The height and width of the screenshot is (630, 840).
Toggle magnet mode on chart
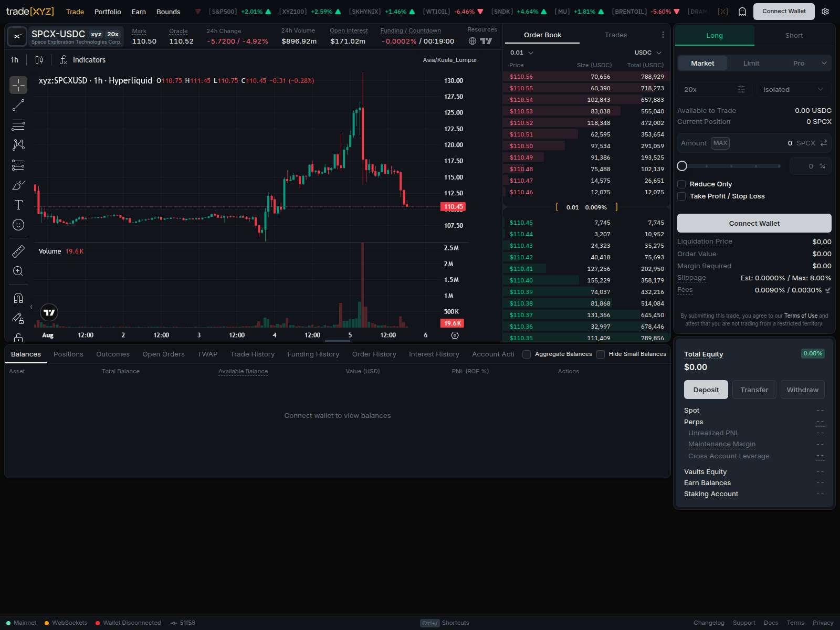click(18, 298)
